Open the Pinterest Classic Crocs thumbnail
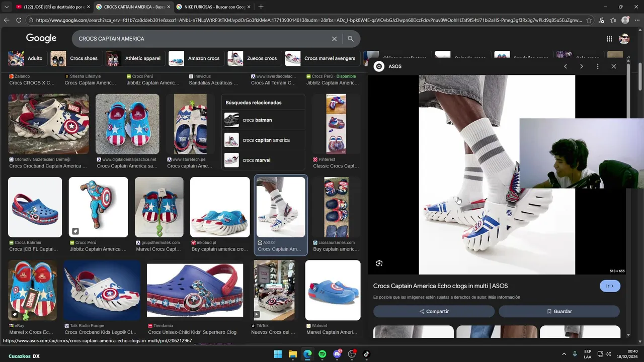This screenshot has width=644, height=362. [x=336, y=124]
